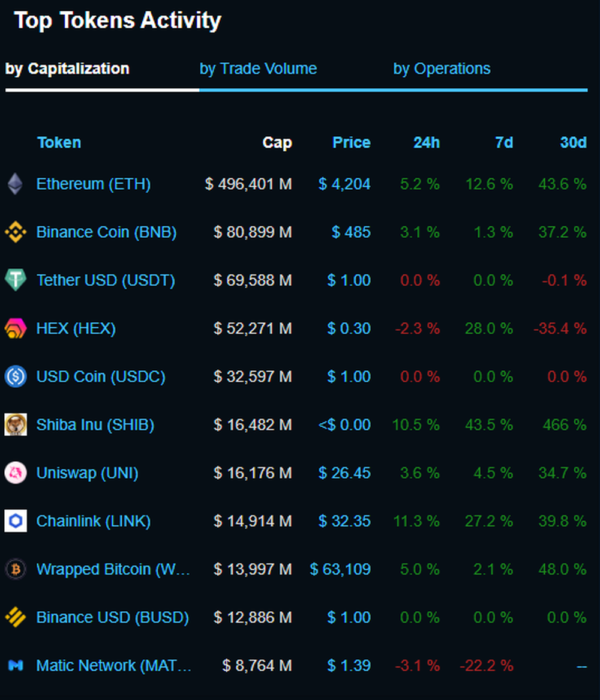The width and height of the screenshot is (600, 700).
Task: Open the USD Coin (USDC) link
Action: point(101,377)
